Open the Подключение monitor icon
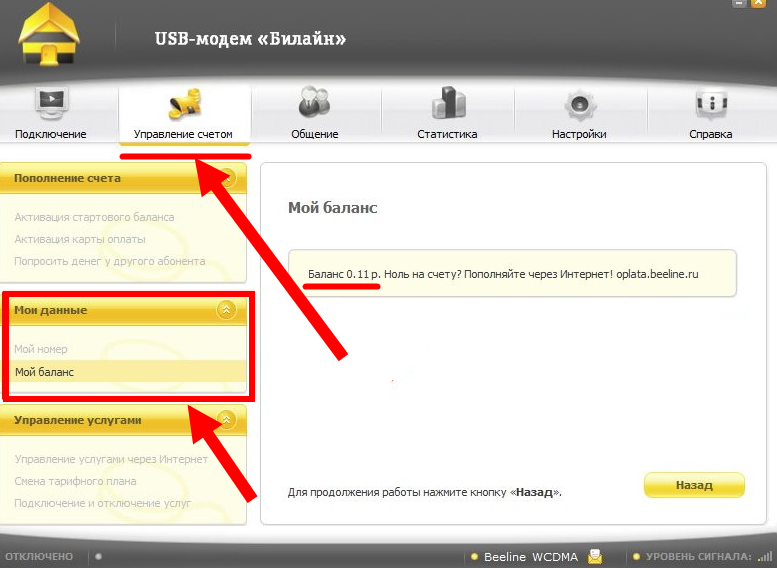 [x=51, y=103]
